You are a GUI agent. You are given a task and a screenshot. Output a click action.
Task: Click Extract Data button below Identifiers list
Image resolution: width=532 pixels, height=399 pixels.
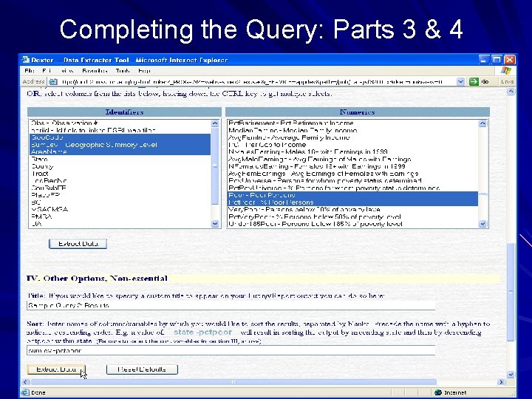click(78, 244)
